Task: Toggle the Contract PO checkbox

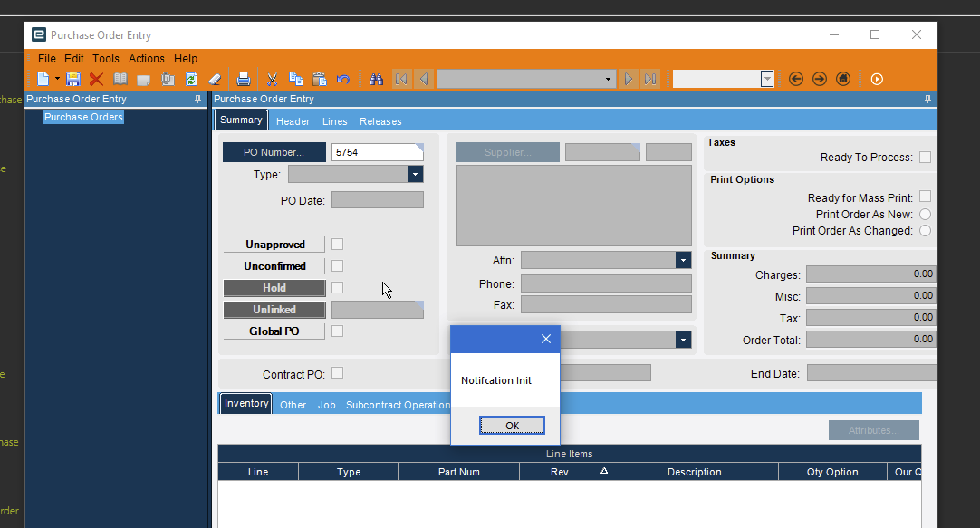Action: pos(338,373)
